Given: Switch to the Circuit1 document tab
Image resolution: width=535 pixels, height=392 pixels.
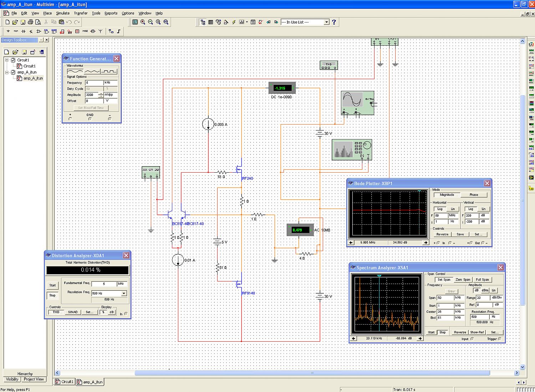Looking at the screenshot, I should (65, 382).
